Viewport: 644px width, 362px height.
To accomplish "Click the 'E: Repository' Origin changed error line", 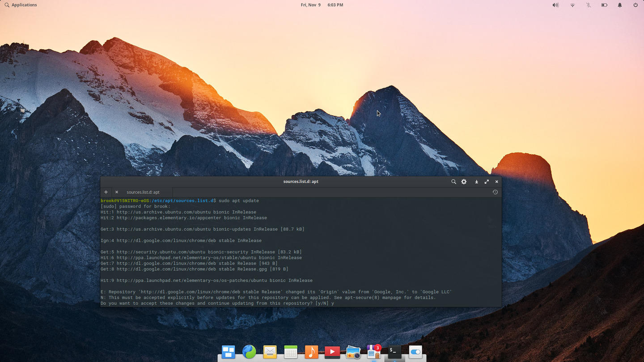I will point(276,292).
